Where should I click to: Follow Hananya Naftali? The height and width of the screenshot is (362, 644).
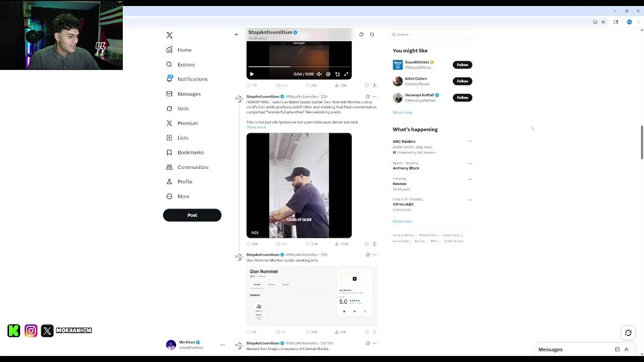pos(462,98)
